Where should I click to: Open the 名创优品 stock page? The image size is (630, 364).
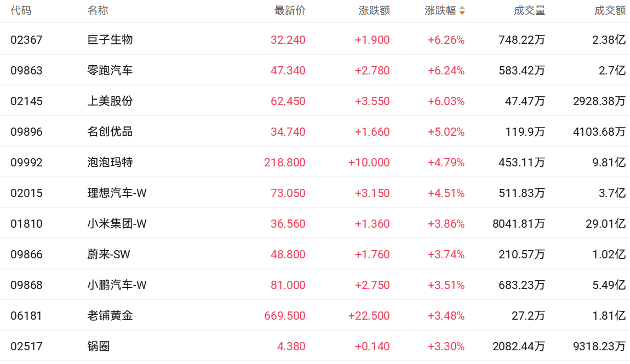[110, 132]
